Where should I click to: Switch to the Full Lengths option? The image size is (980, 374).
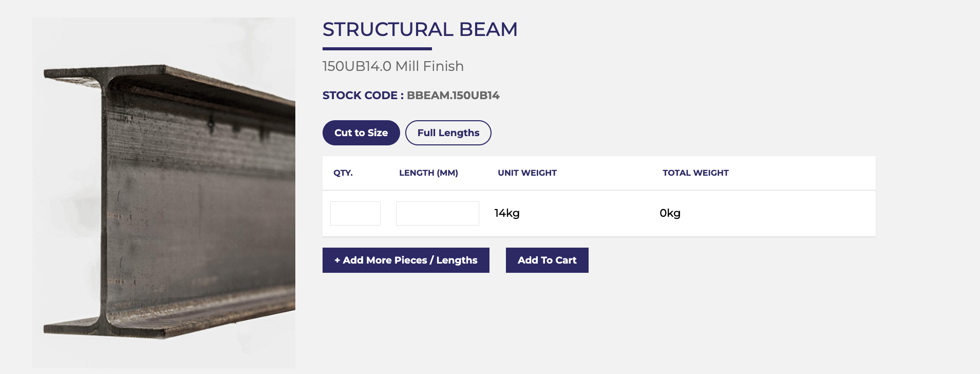pyautogui.click(x=448, y=133)
